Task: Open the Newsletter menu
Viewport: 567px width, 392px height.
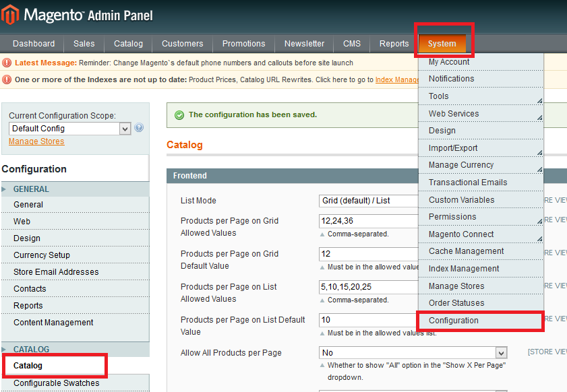Action: tap(304, 44)
